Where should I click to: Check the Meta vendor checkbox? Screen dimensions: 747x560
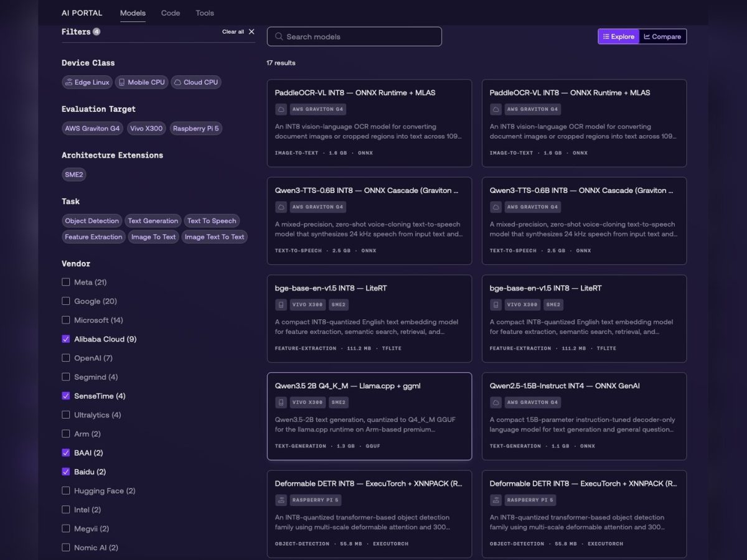(x=66, y=282)
